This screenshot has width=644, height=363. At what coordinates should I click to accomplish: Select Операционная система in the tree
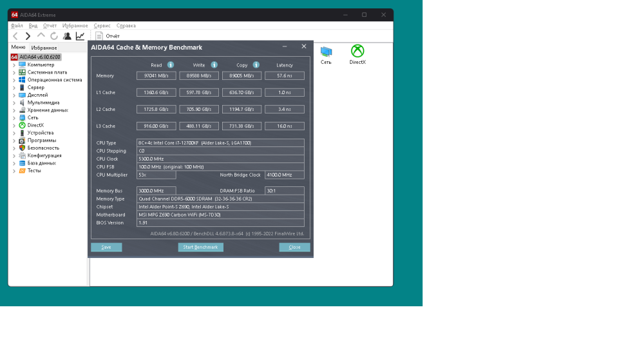55,80
